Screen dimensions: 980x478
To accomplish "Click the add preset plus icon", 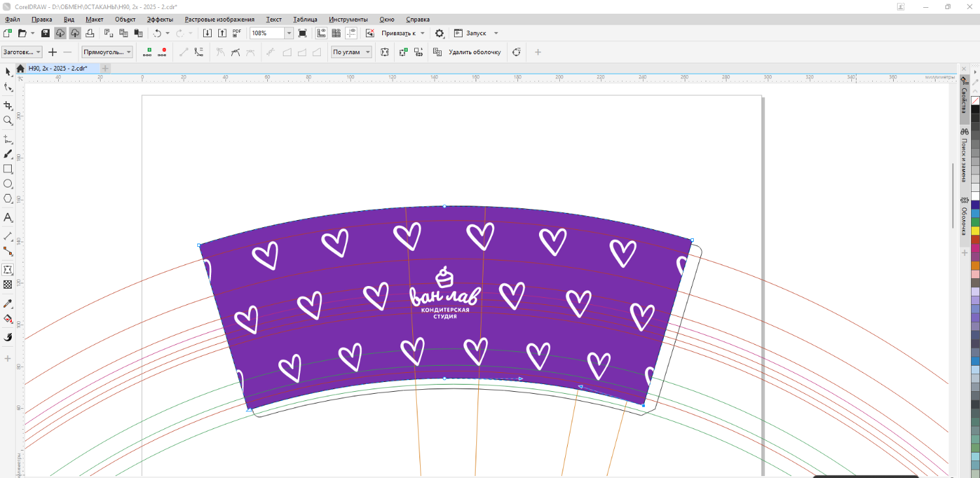I will (53, 52).
